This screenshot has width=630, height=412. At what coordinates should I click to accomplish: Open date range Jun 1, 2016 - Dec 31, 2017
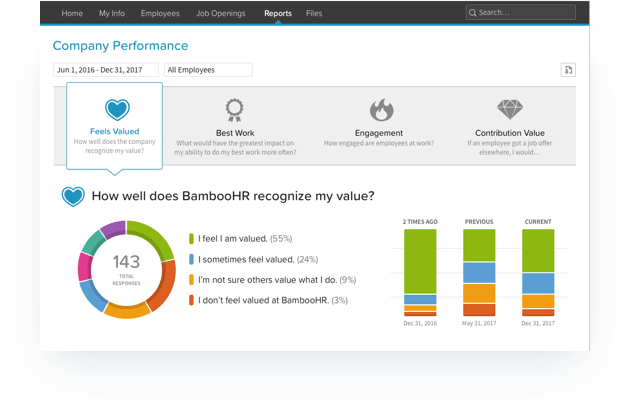point(106,70)
